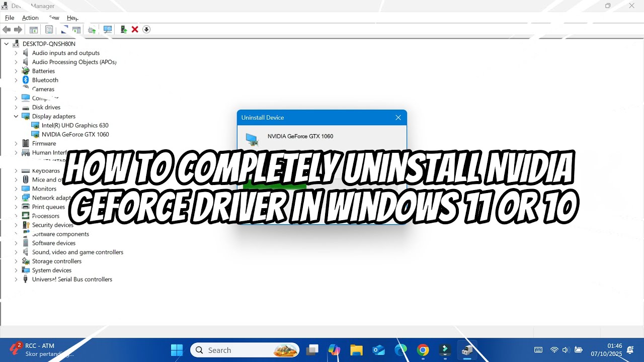This screenshot has width=644, height=362.
Task: Click the show/hide action pane toolbar icon
Action: click(x=76, y=30)
